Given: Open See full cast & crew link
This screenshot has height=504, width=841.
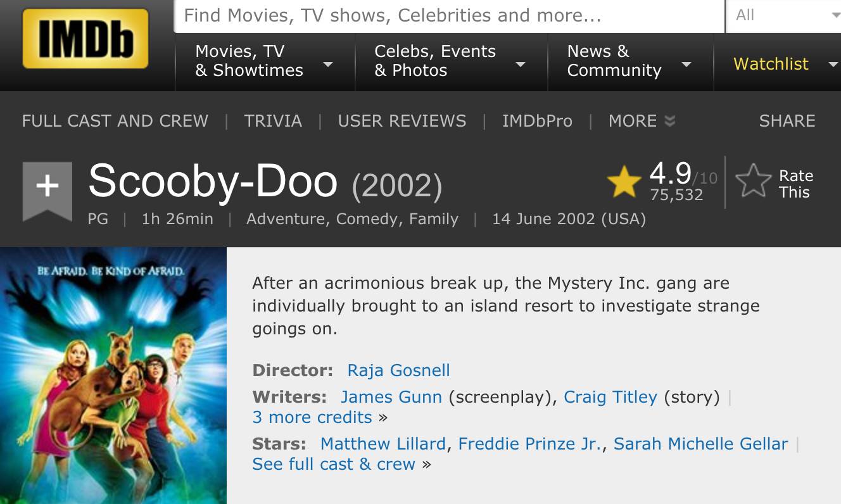Looking at the screenshot, I should click(334, 464).
